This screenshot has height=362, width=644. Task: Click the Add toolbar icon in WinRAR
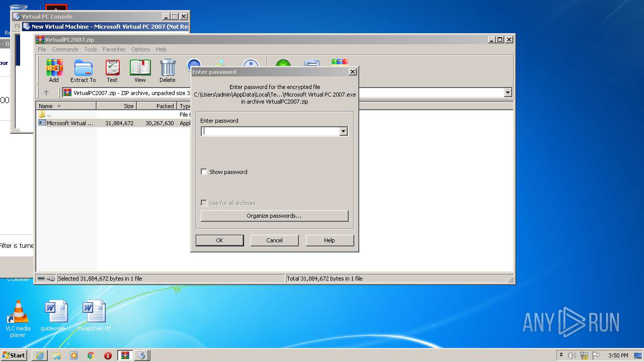pos(54,71)
